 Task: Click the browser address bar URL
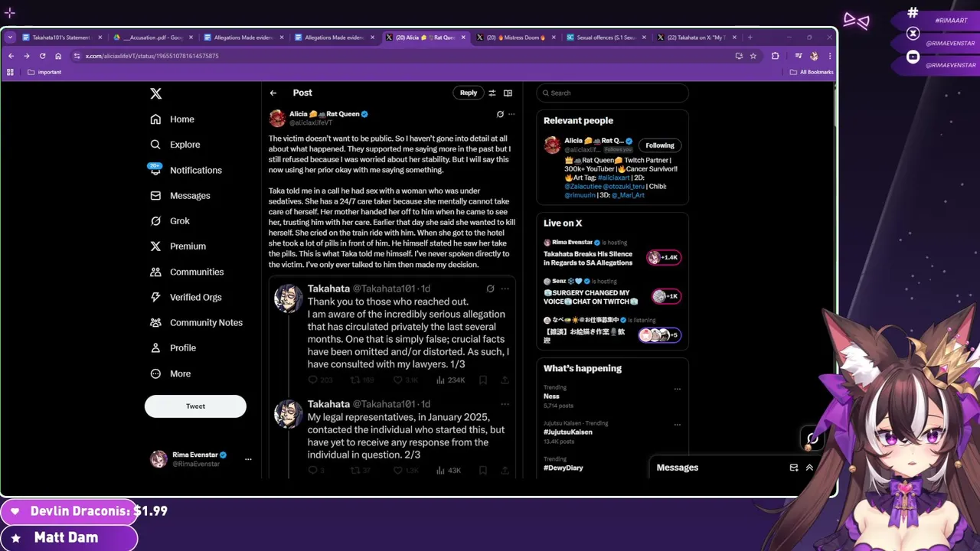pyautogui.click(x=152, y=56)
